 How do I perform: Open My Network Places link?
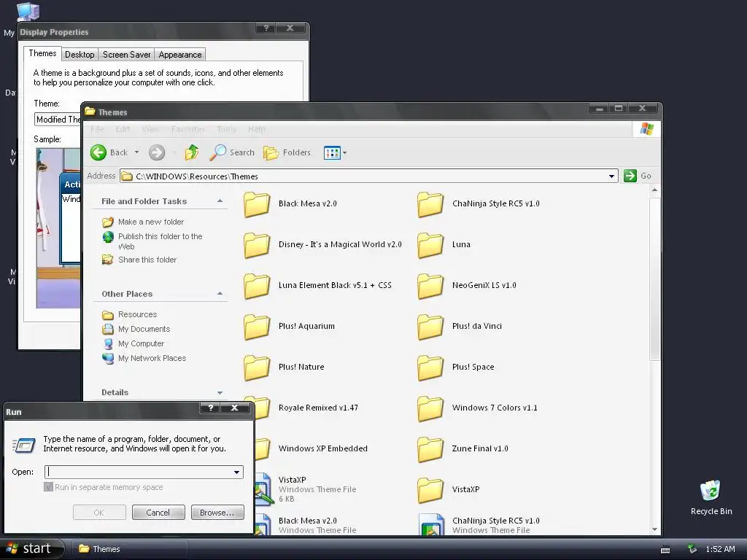click(x=152, y=358)
